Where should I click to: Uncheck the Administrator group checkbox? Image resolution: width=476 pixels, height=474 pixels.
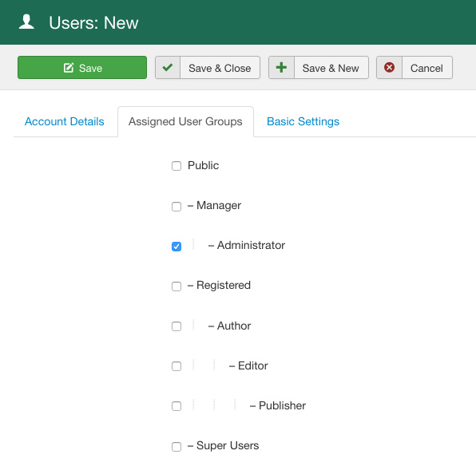pyautogui.click(x=177, y=247)
